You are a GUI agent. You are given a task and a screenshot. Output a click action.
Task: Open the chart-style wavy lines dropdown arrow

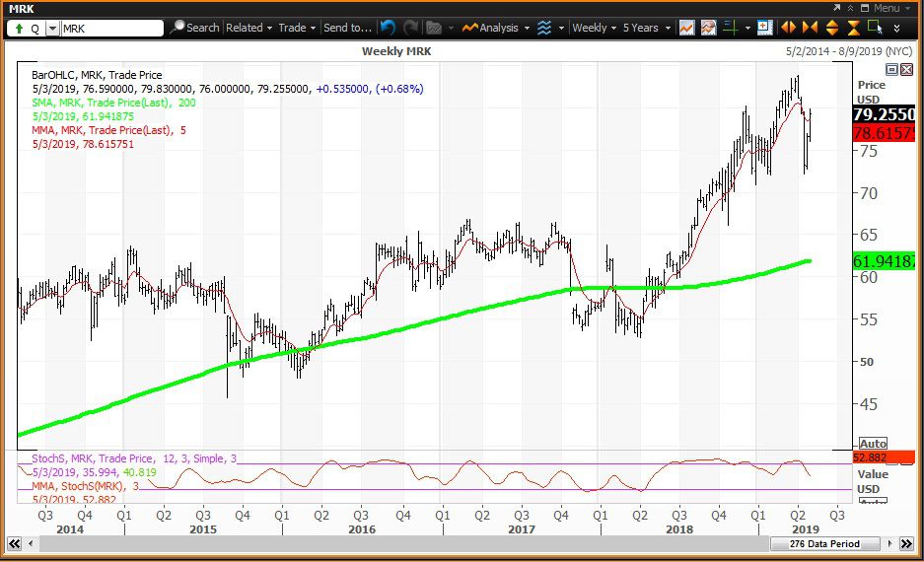pyautogui.click(x=561, y=28)
